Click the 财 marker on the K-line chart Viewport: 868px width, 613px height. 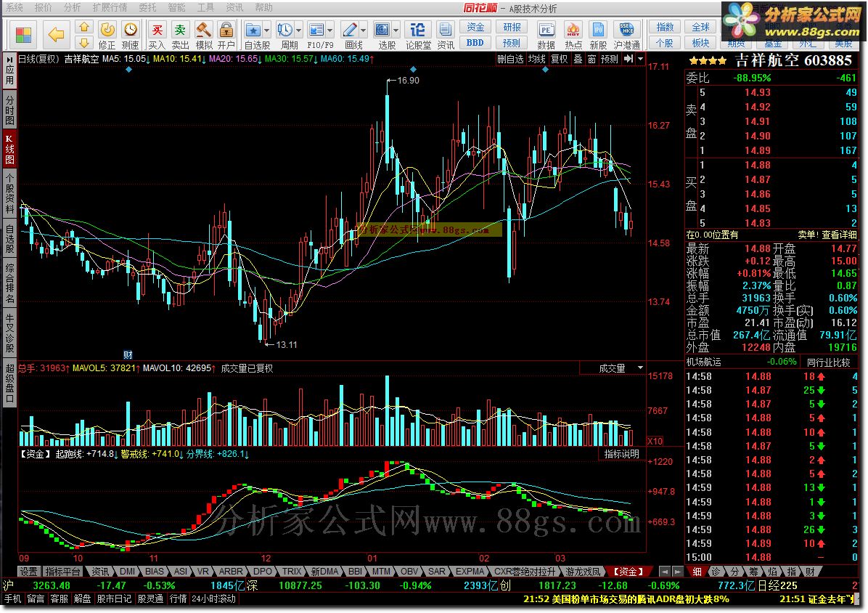(128, 354)
